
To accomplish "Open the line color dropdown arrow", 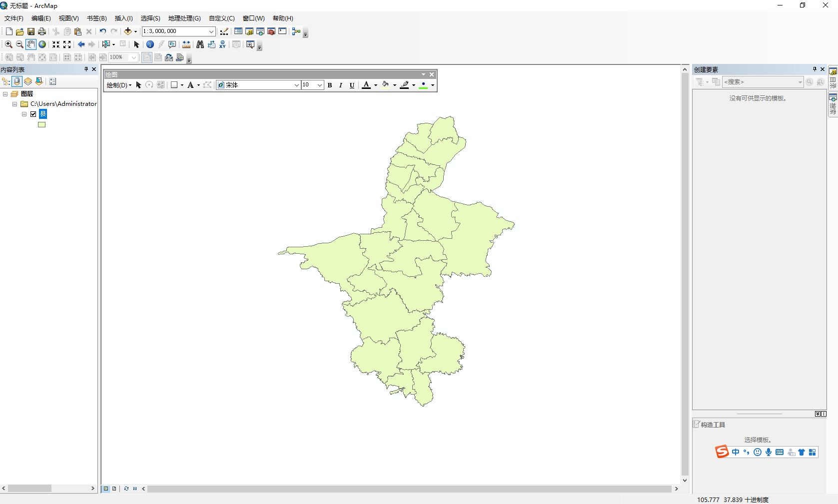I will pyautogui.click(x=414, y=85).
